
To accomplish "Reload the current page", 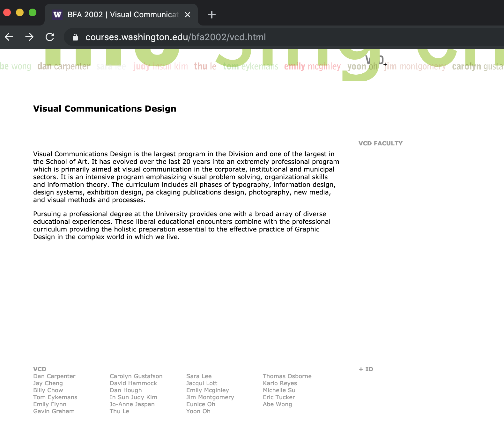I will [x=50, y=37].
